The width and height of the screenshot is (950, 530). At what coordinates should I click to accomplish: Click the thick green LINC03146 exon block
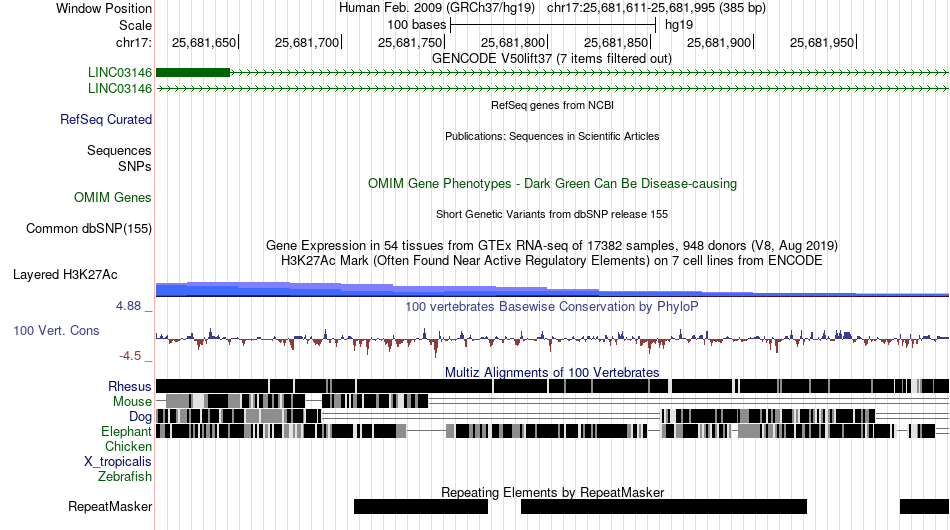pos(193,73)
